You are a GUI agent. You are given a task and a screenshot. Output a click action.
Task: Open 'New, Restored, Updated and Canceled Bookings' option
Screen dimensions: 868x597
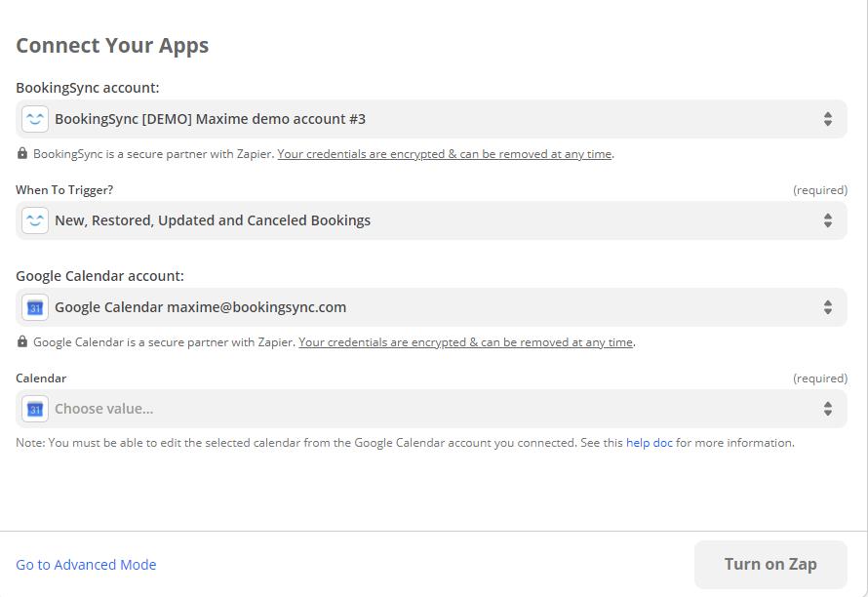213,220
